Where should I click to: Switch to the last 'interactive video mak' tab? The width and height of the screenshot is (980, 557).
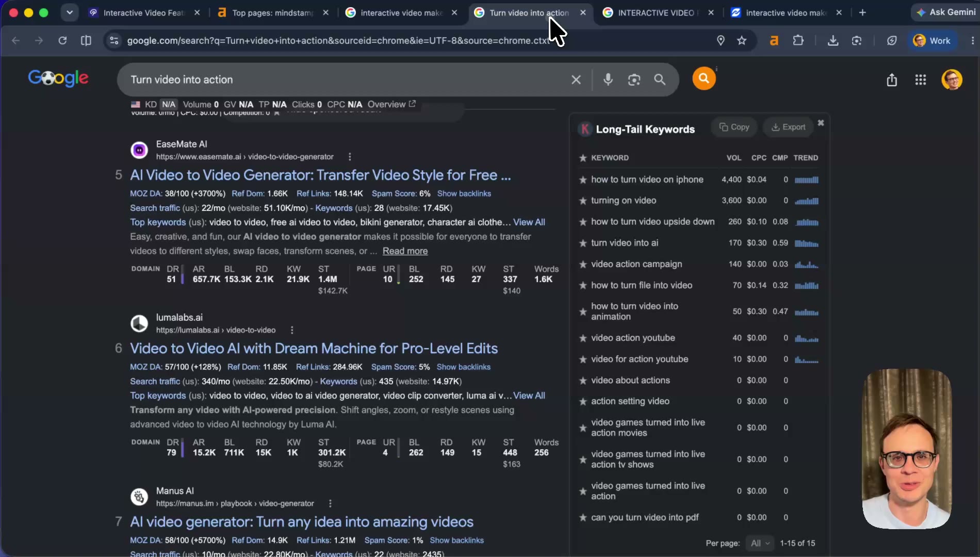coord(787,12)
